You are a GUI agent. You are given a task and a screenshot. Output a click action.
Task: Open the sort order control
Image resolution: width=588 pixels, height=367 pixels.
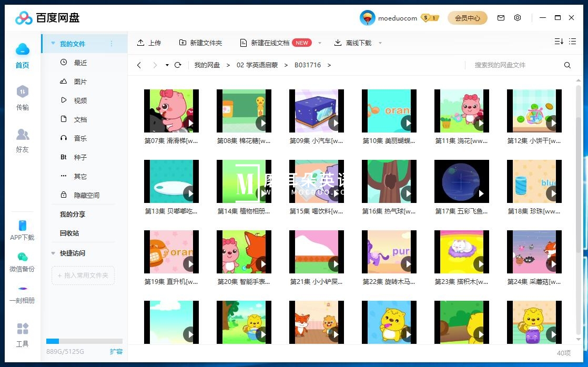coord(560,40)
